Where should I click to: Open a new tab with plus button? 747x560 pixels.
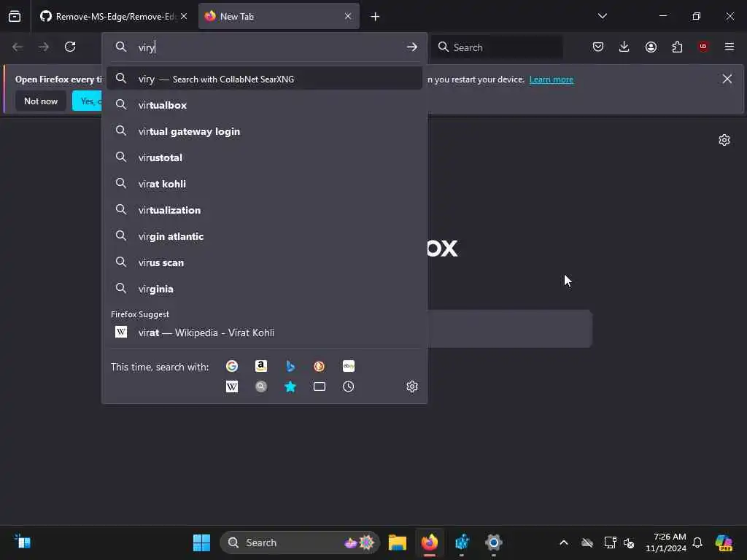coord(376,17)
